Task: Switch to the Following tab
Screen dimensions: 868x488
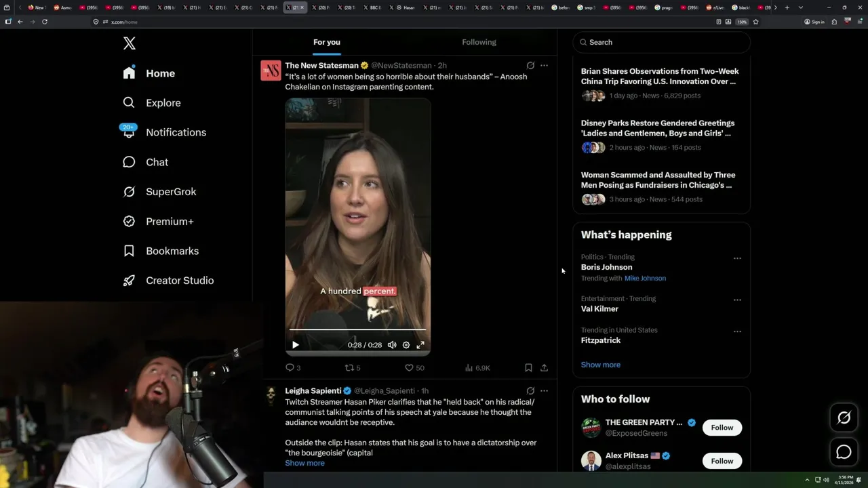Action: coord(479,42)
